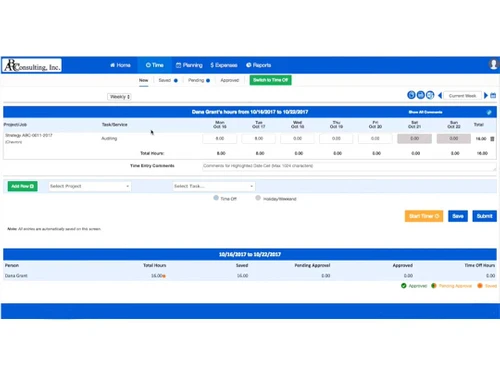
Task: Click the Time Off Hours column header
Action: point(480,265)
